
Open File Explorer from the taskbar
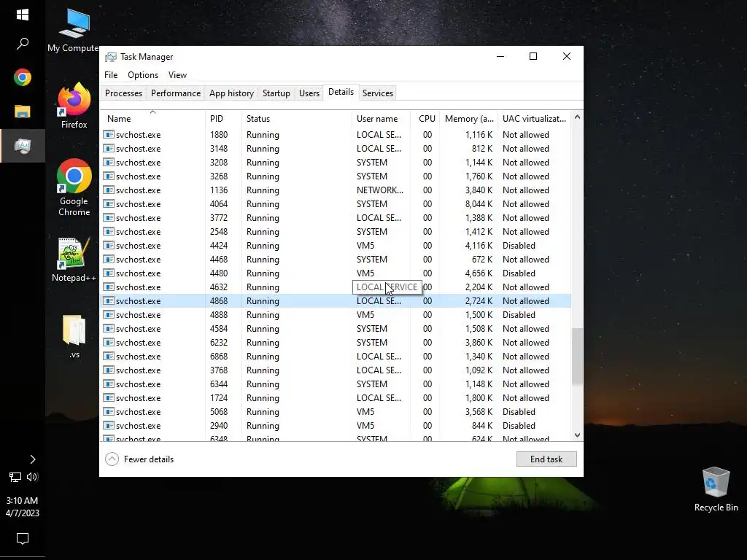tap(23, 112)
